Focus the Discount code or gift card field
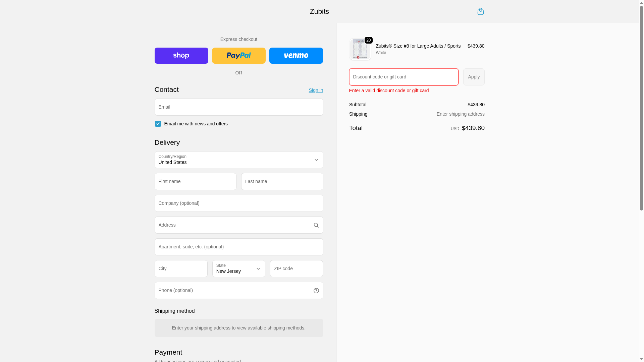 pos(404,77)
